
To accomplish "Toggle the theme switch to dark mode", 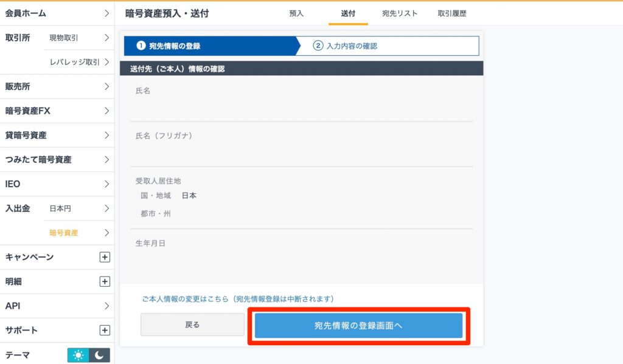I will (98, 354).
